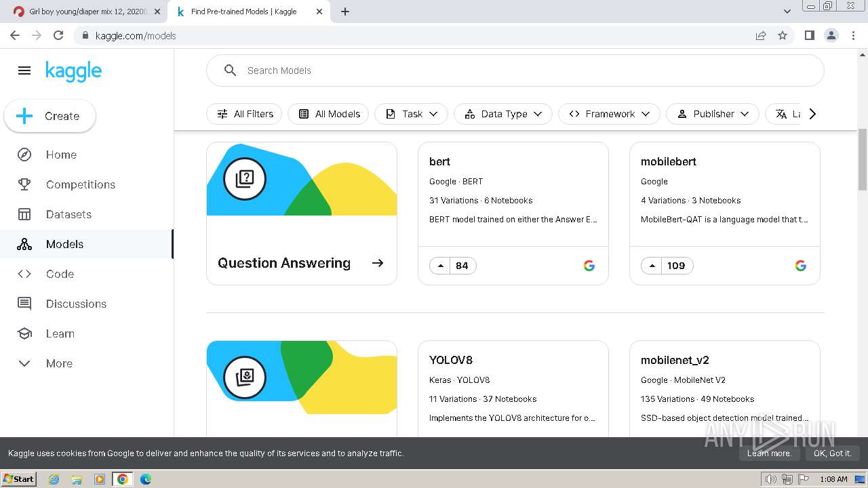Bookmark this page with star icon
868x488 pixels.
tap(783, 35)
